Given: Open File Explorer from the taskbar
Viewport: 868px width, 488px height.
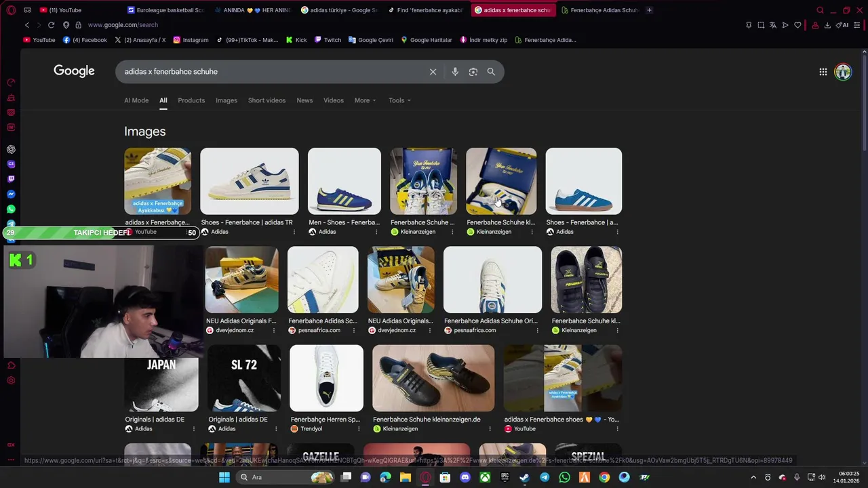Looking at the screenshot, I should 406,477.
